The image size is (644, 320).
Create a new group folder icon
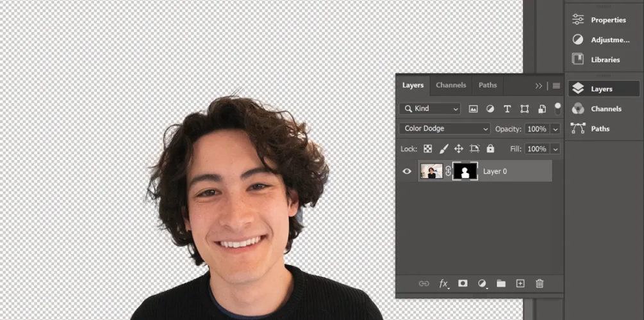pos(501,284)
